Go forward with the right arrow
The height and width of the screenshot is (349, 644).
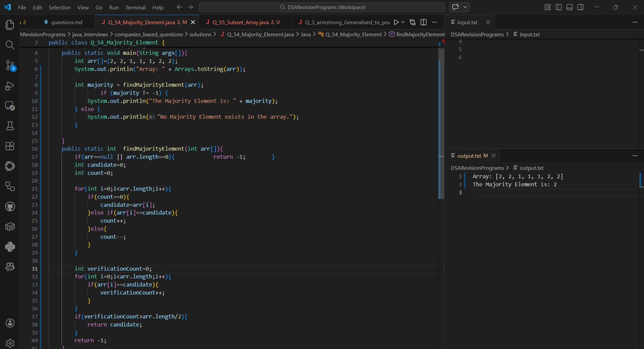pyautogui.click(x=190, y=7)
